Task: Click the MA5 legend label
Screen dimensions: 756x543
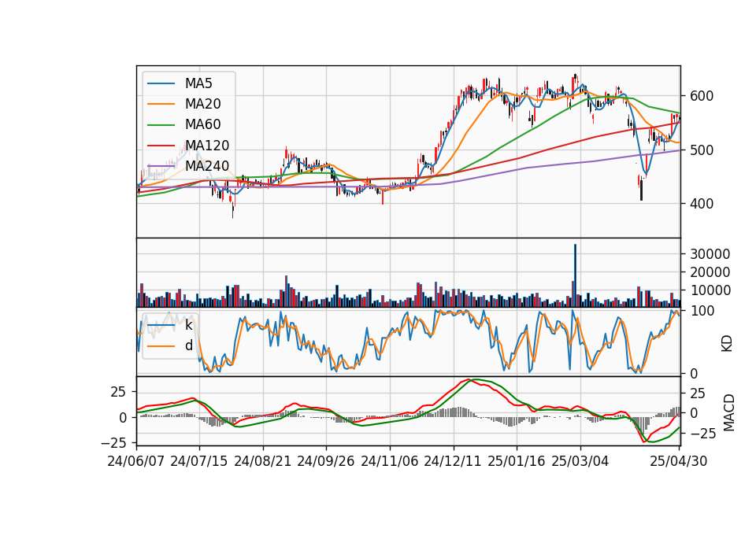Action: (x=198, y=83)
